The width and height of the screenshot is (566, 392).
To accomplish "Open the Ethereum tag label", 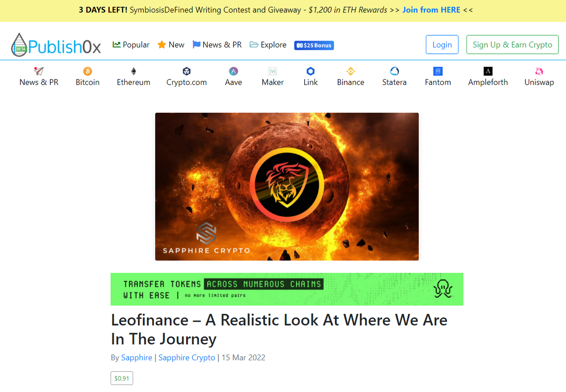I will (134, 82).
